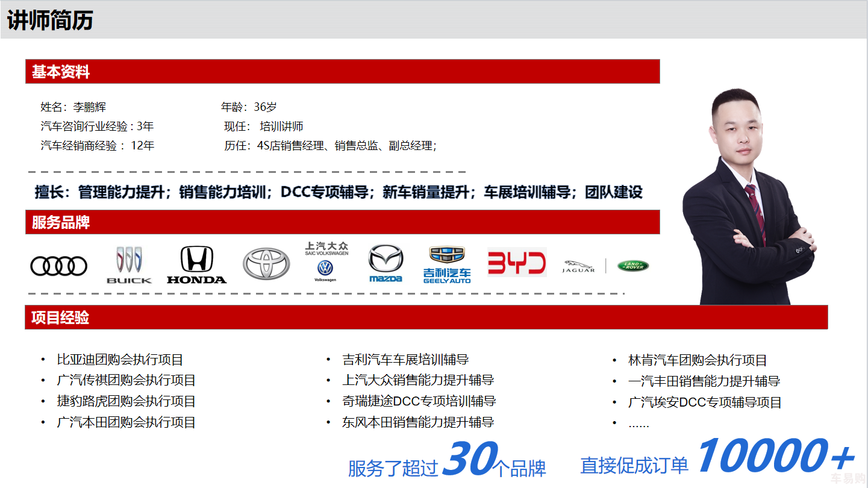868x488 pixels.
Task: Click 现任： 培训讲师 text
Action: 264,127
